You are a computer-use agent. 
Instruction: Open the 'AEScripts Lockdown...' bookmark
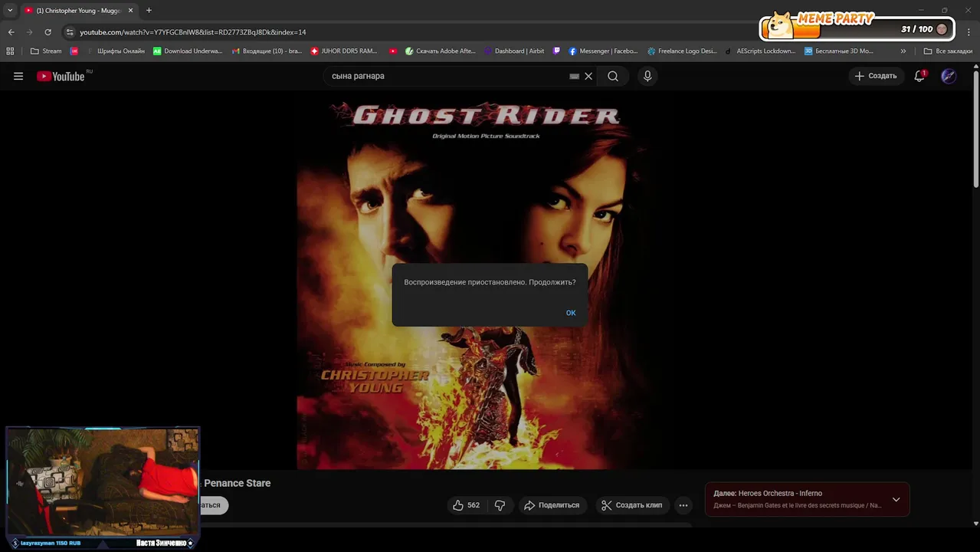click(760, 51)
